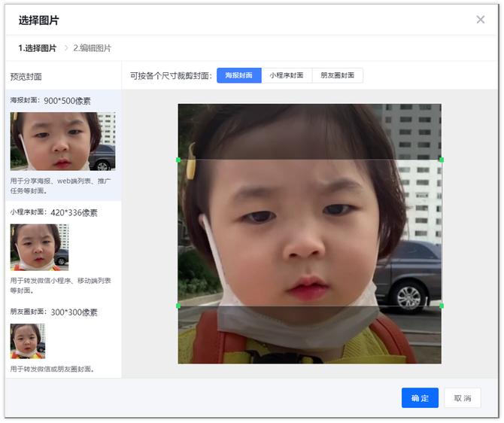Click the bottom-right green crop handle
This screenshot has height=423, width=504.
point(441,306)
